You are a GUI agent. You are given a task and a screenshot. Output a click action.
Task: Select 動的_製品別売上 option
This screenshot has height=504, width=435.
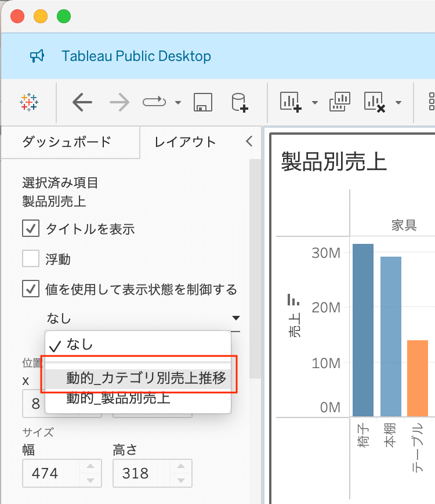click(138, 398)
